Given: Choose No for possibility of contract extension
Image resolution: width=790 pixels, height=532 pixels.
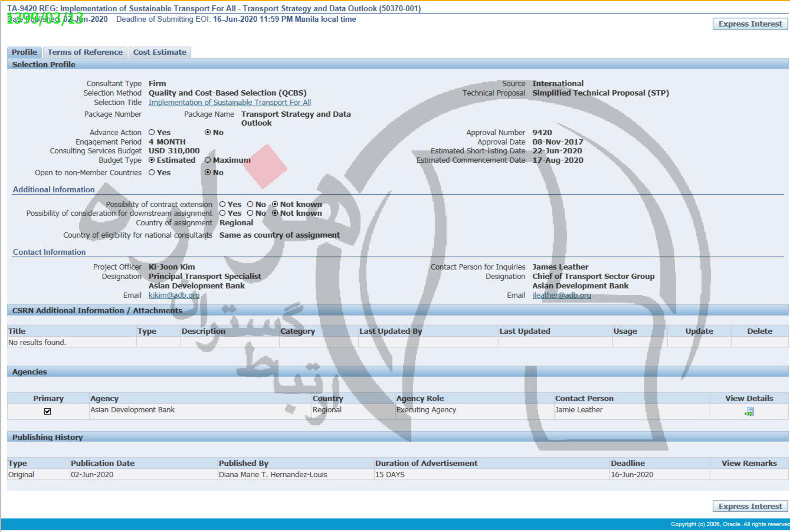Looking at the screenshot, I should [250, 205].
